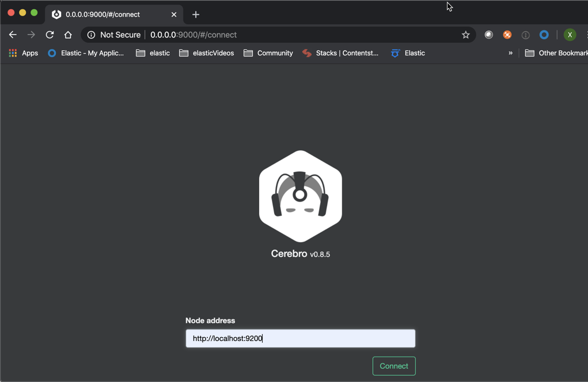
Task: Open a new tab with plus button
Action: 195,14
